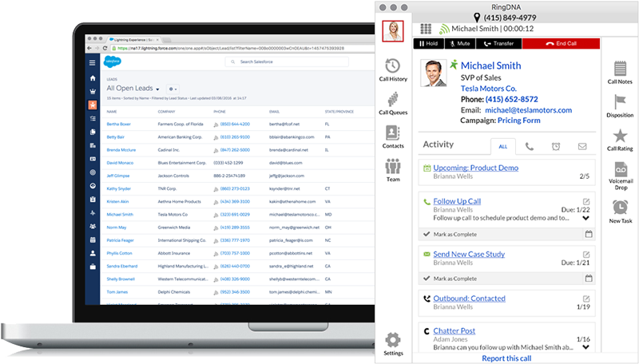This screenshot has width=639, height=364.
Task: Open Salesforce hamburger menu
Action: coord(93,63)
